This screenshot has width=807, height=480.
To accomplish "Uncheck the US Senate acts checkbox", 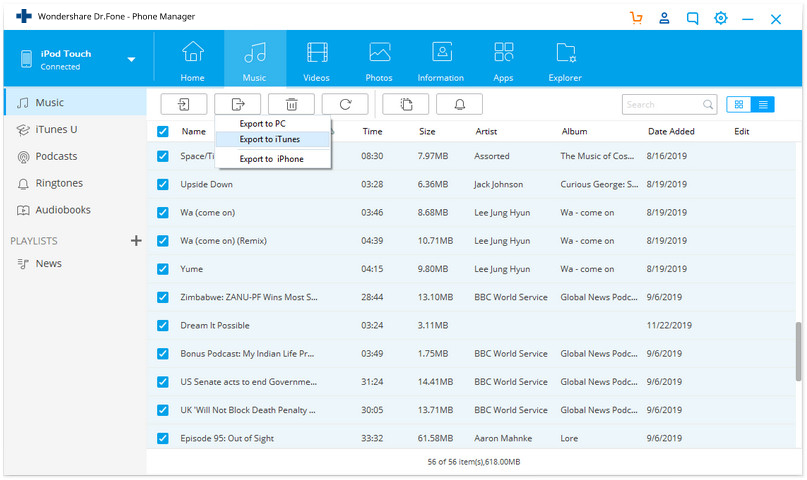I will (x=163, y=382).
